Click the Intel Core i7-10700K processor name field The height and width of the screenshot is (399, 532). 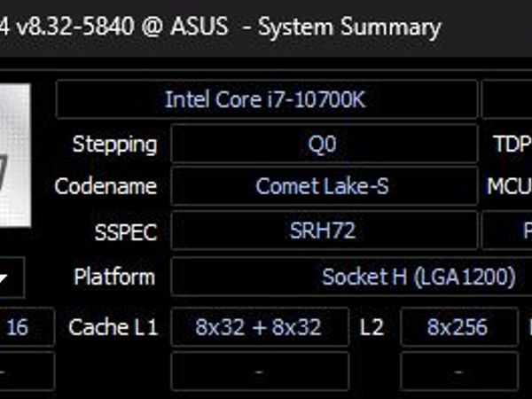pyautogui.click(x=265, y=99)
